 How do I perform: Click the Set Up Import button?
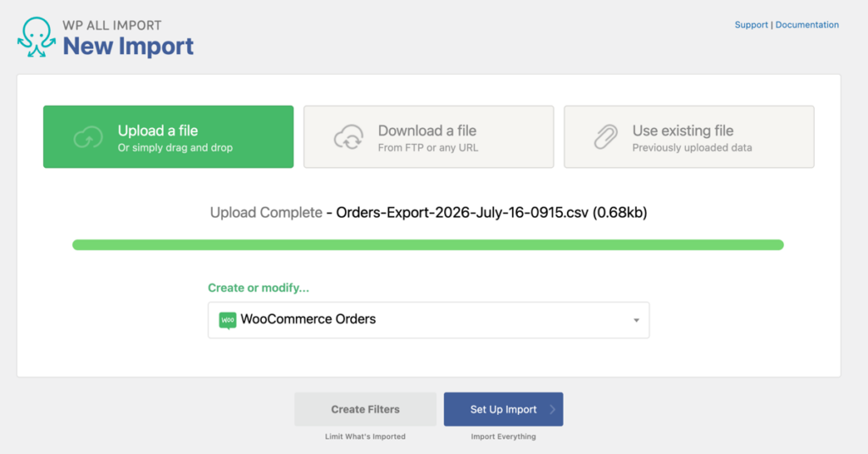click(x=504, y=409)
